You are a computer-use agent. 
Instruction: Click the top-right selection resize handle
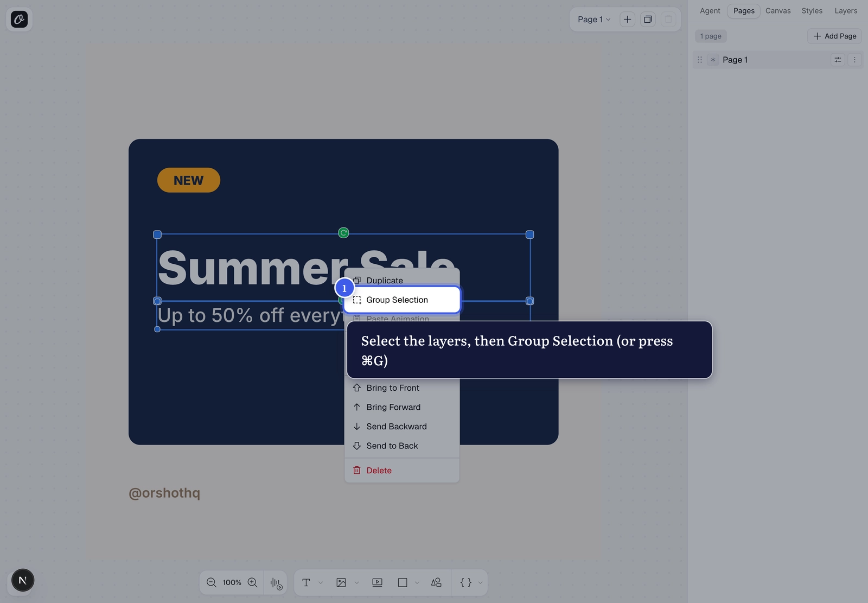530,234
